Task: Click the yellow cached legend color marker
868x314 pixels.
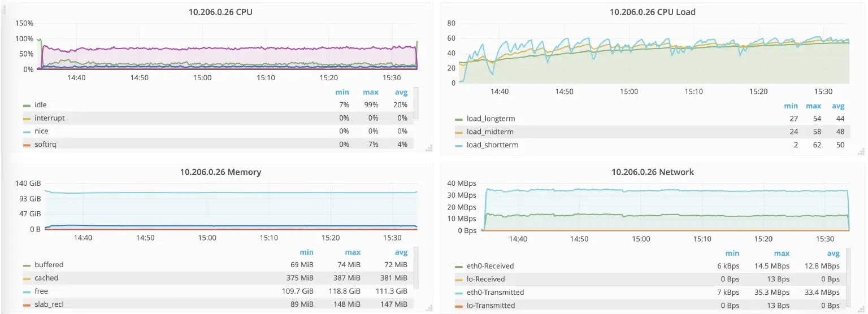Action: [27, 278]
